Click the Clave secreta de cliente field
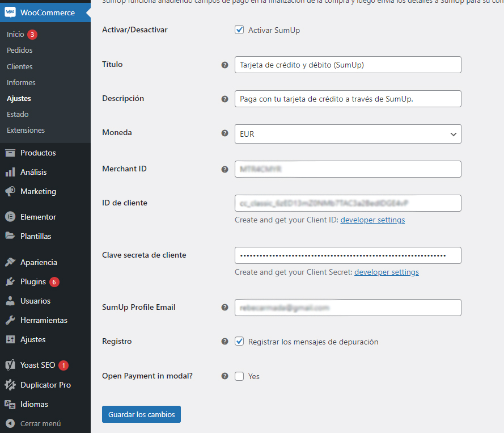The height and width of the screenshot is (433, 504). 348,255
